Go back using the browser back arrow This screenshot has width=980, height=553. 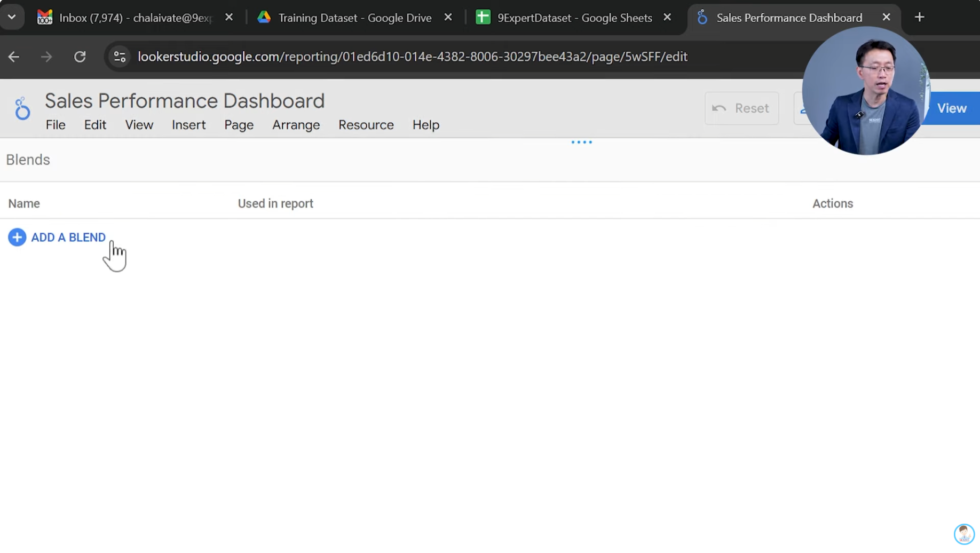14,57
